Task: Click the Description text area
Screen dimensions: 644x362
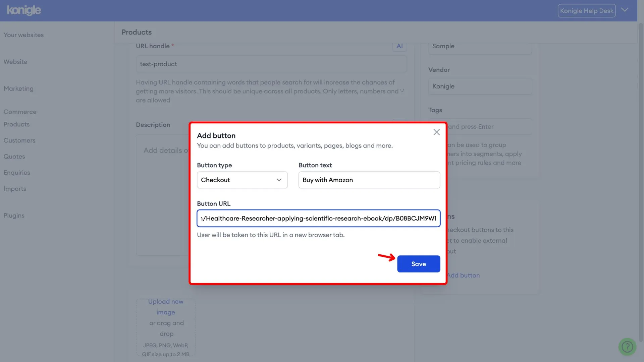Action: click(163, 195)
